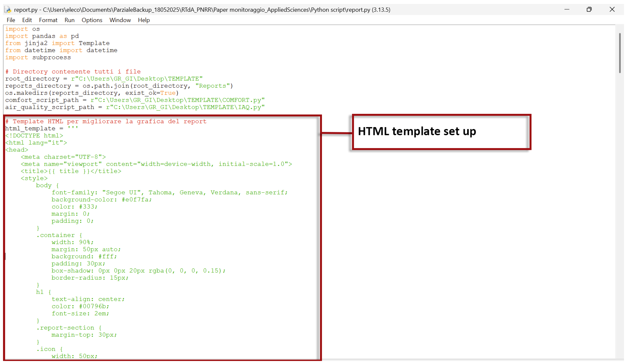Screen dimensions: 627x364
Task: Click 'background-color: #e0f7fa;' line
Action: [102, 200]
